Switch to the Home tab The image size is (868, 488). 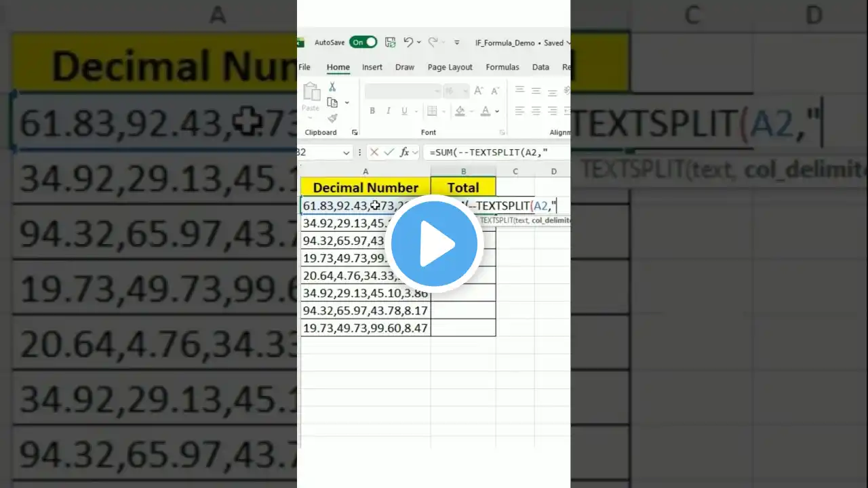[x=338, y=67]
